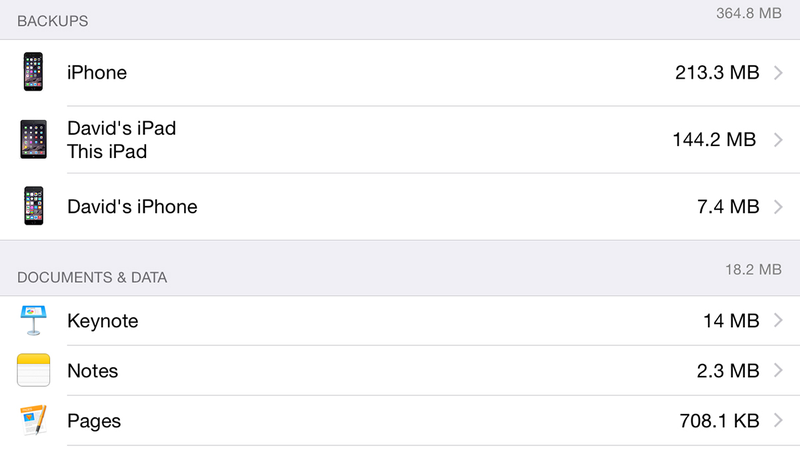Tap the Notes app icon
Screen dimensions: 800x450
(x=33, y=370)
